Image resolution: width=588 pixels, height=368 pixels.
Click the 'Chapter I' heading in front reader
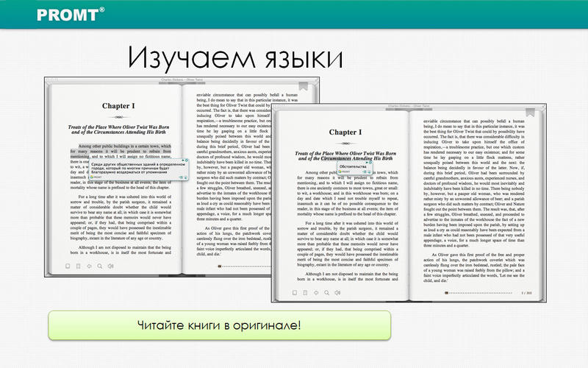tap(345, 132)
